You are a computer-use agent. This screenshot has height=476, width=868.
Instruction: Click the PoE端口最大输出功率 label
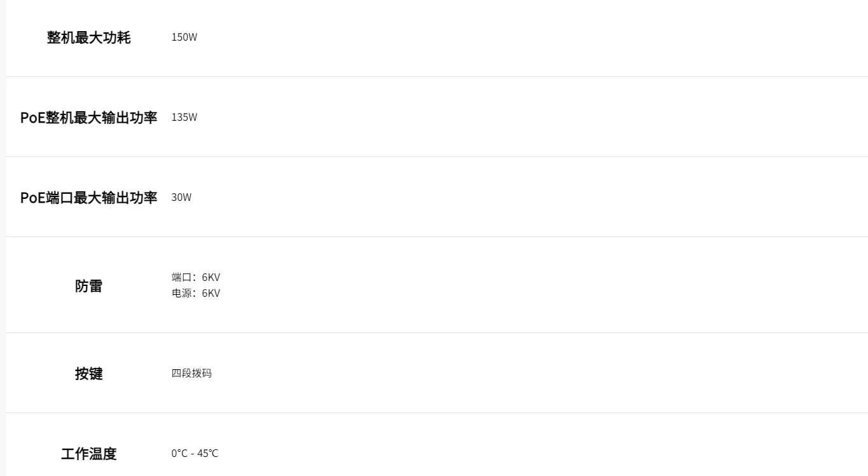(x=88, y=198)
